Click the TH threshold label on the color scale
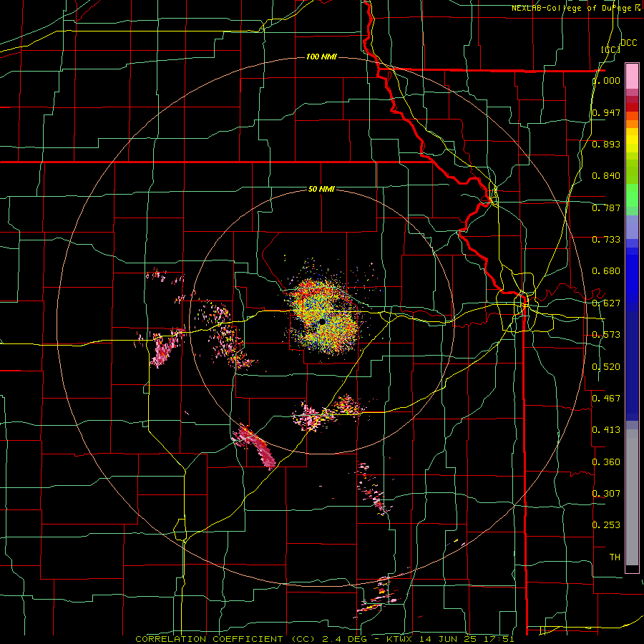Viewport: 644px width, 644px height. (615, 557)
